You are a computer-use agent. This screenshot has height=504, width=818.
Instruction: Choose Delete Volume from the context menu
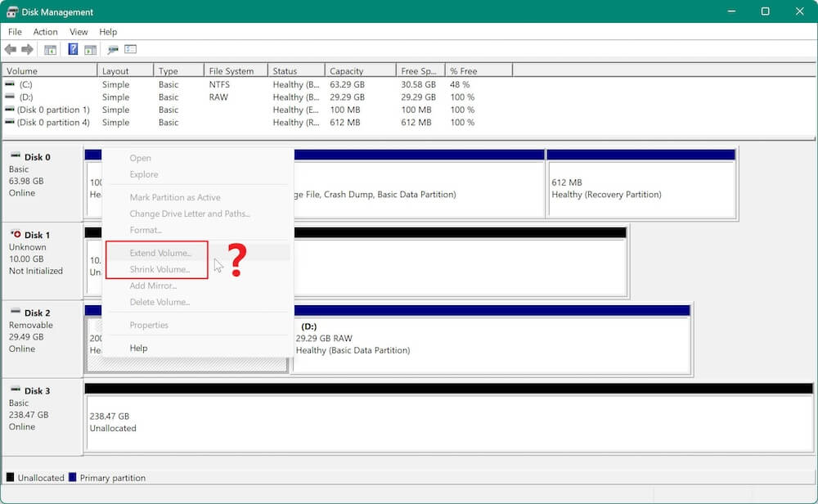tap(160, 302)
